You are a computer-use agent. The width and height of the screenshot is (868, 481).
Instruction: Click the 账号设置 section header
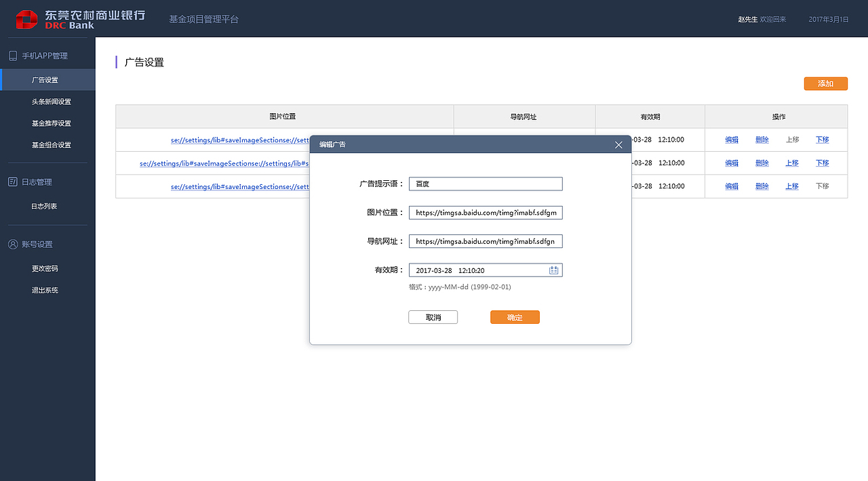37,244
